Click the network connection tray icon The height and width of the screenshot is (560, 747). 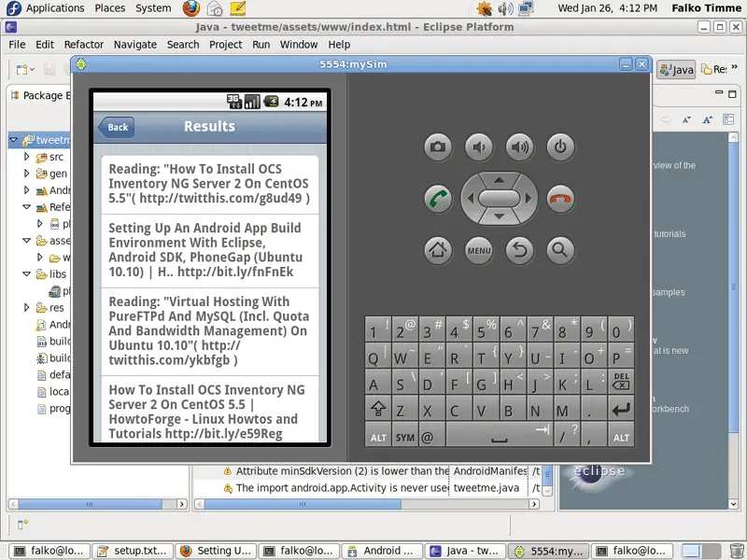[x=526, y=8]
